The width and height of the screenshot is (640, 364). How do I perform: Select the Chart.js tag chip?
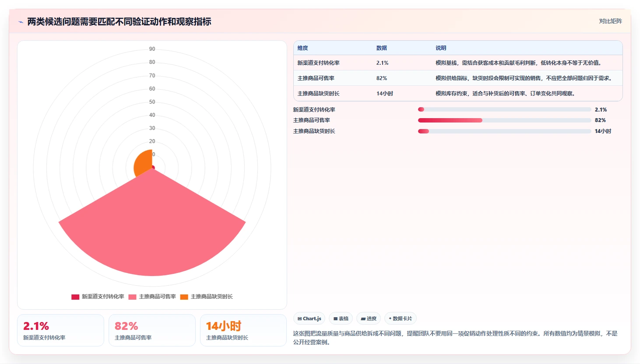[x=309, y=318]
